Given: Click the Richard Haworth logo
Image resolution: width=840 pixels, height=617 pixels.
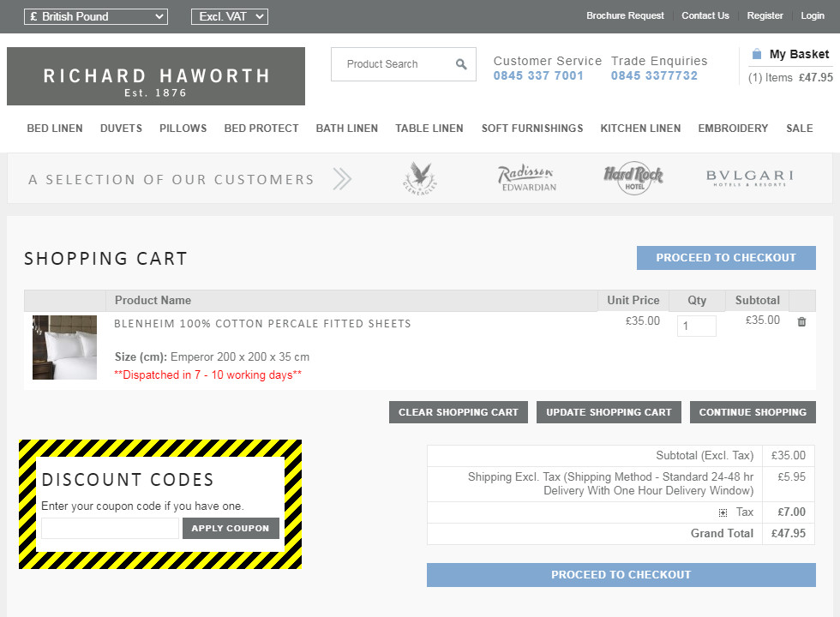Looking at the screenshot, I should 156,76.
